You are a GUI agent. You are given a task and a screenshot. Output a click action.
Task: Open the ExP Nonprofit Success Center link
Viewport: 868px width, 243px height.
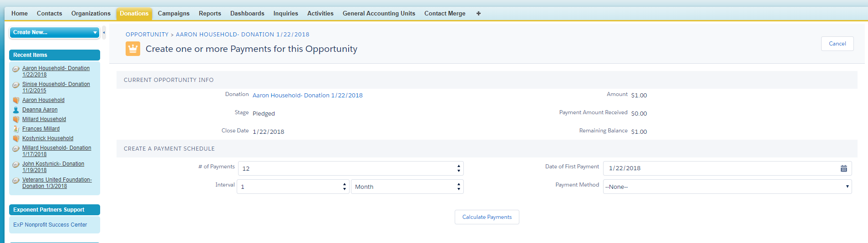click(x=50, y=225)
